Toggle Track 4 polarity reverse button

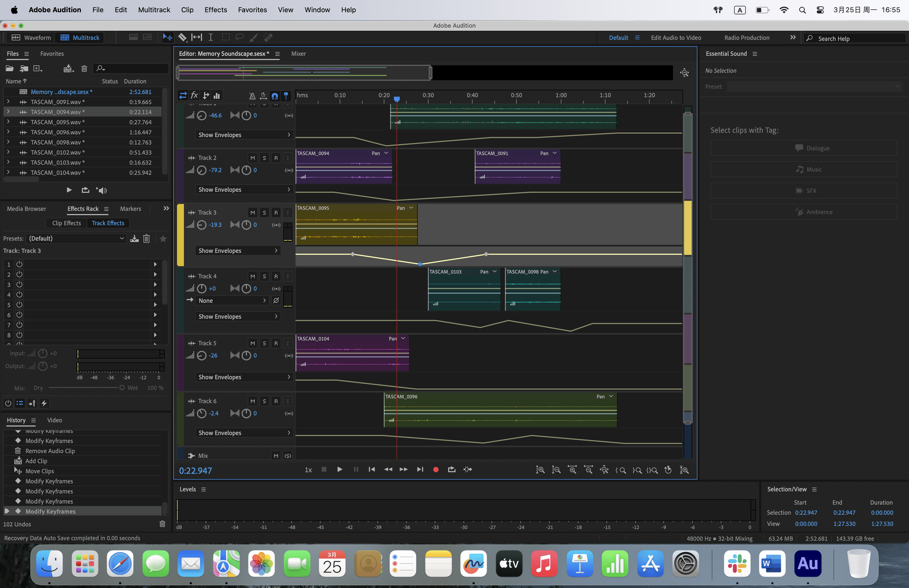click(276, 301)
